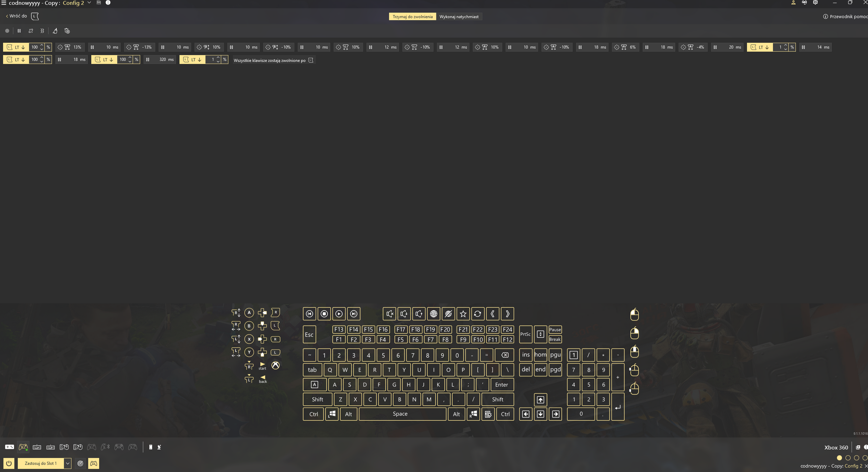The height and width of the screenshot is (472, 868).
Task: Open 'Przewodnik pomocy' help guide
Action: 845,17
